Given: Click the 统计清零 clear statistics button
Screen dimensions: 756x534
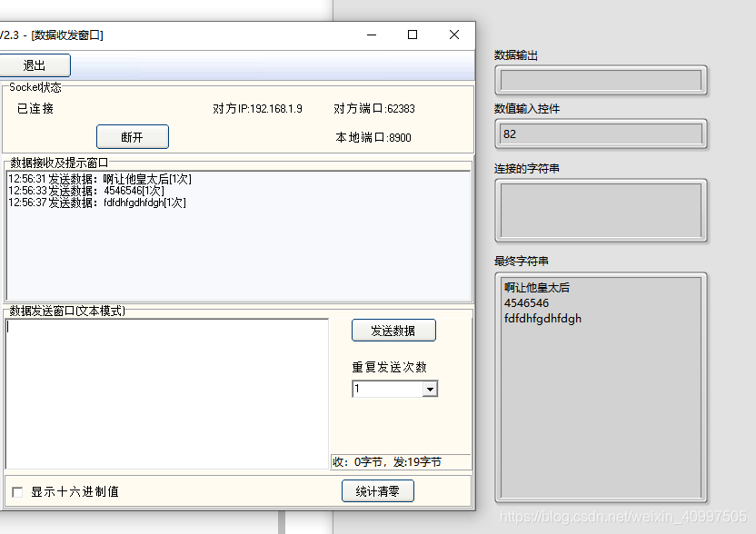Looking at the screenshot, I should click(377, 489).
